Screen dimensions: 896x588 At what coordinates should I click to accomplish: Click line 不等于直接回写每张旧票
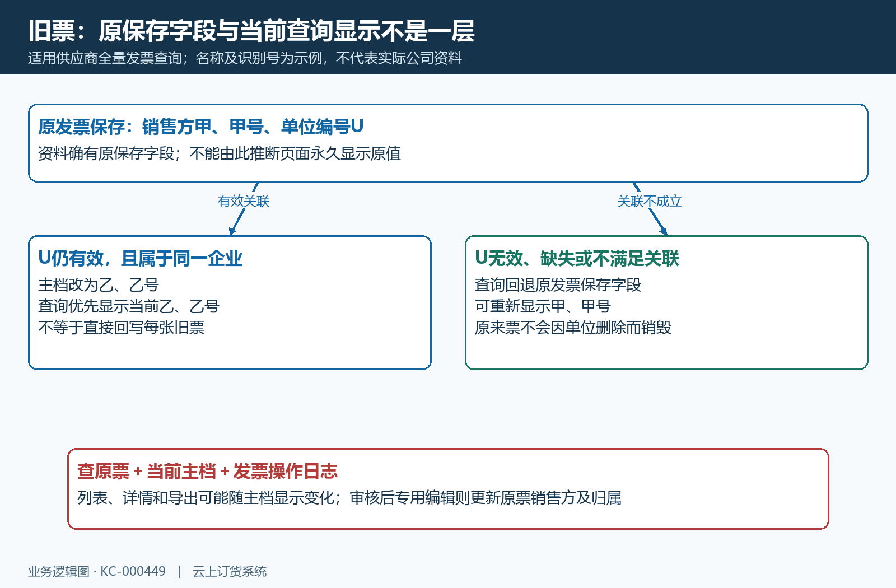(x=121, y=328)
